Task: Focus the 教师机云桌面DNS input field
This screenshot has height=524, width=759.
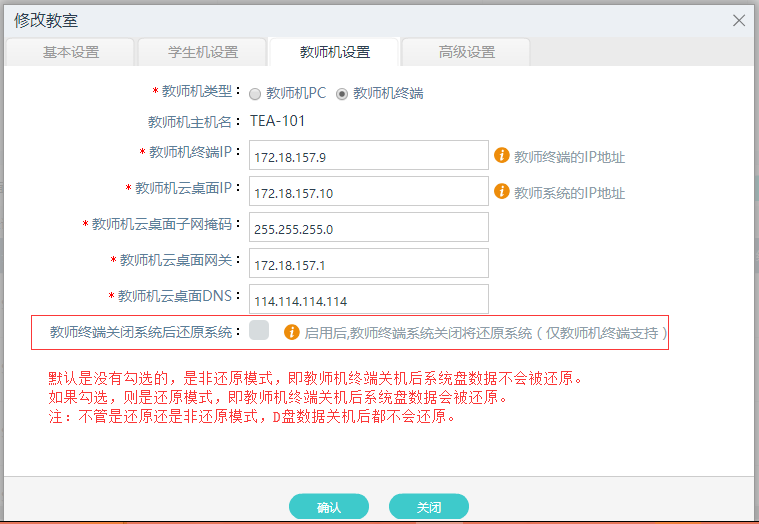Action: click(368, 300)
